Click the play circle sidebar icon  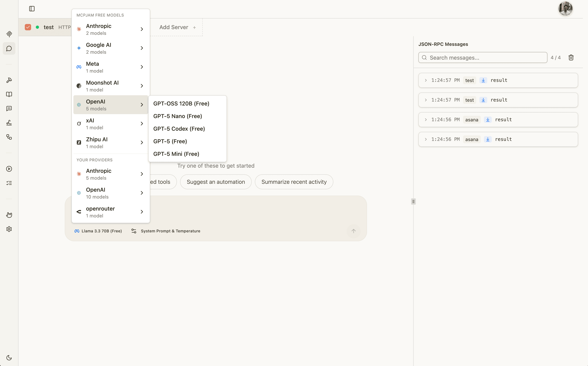click(x=9, y=169)
